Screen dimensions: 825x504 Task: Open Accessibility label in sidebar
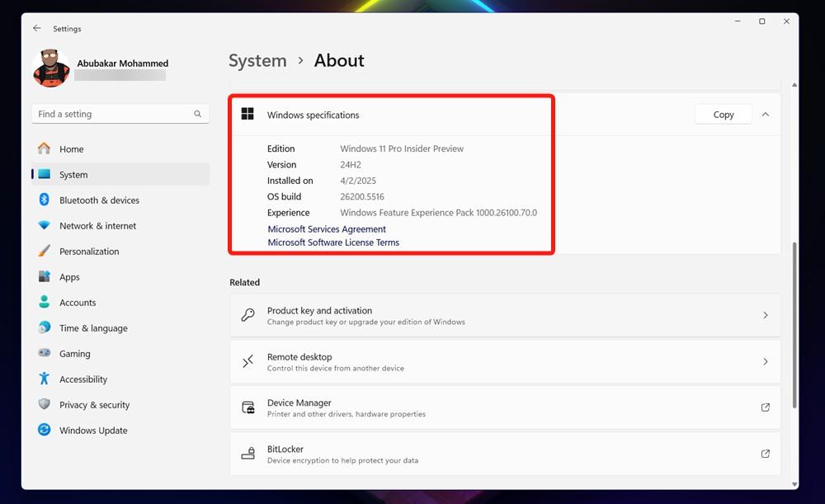[83, 379]
